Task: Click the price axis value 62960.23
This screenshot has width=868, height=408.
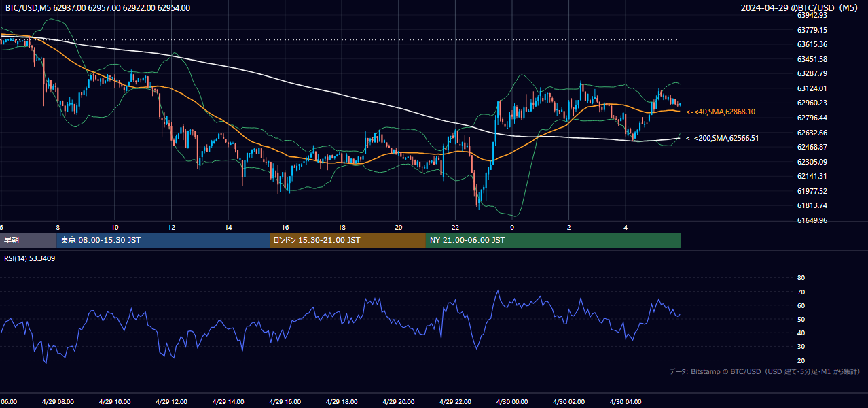Action: click(812, 103)
